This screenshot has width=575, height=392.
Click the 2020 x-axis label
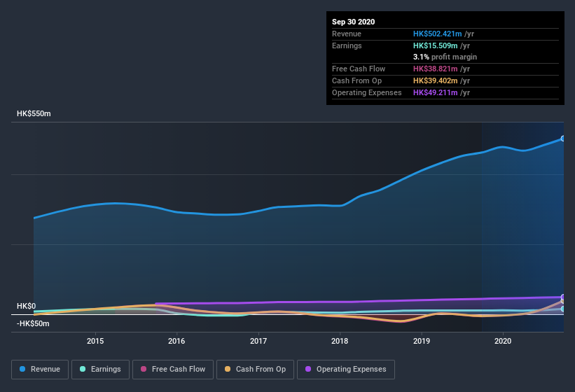(503, 341)
